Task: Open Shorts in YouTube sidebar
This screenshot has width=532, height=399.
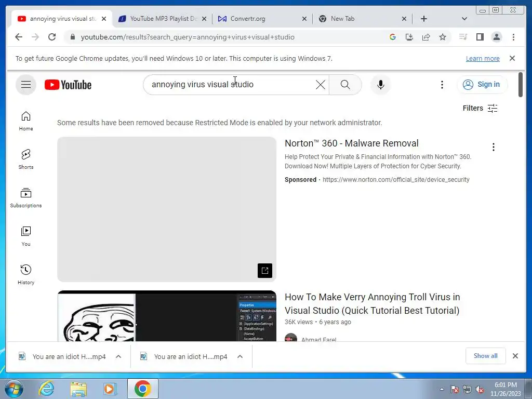Action: click(x=26, y=159)
